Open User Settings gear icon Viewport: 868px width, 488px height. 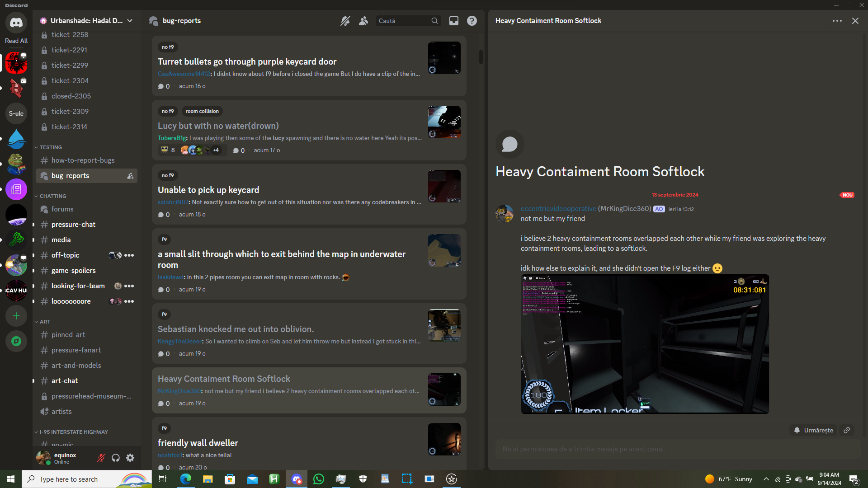click(130, 458)
